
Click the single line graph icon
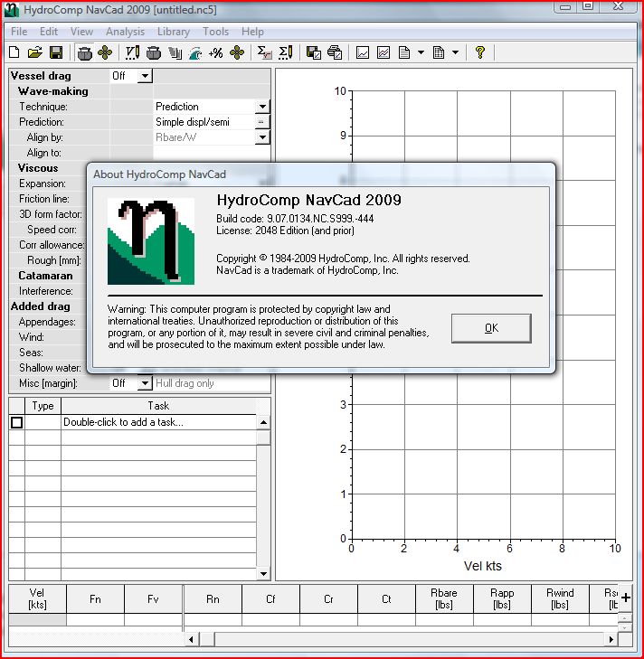[363, 52]
